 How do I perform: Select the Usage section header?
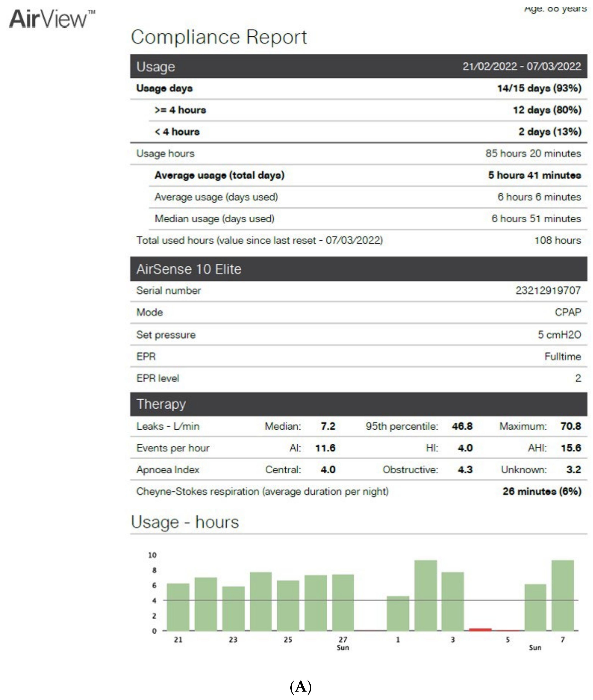click(x=156, y=67)
